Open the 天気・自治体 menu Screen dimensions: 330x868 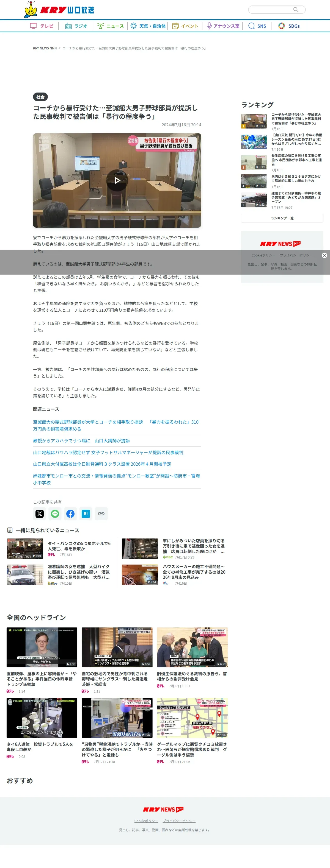tap(148, 26)
